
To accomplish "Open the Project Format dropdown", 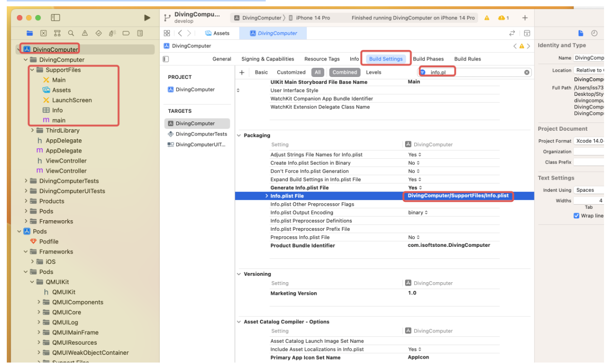I will [x=589, y=141].
